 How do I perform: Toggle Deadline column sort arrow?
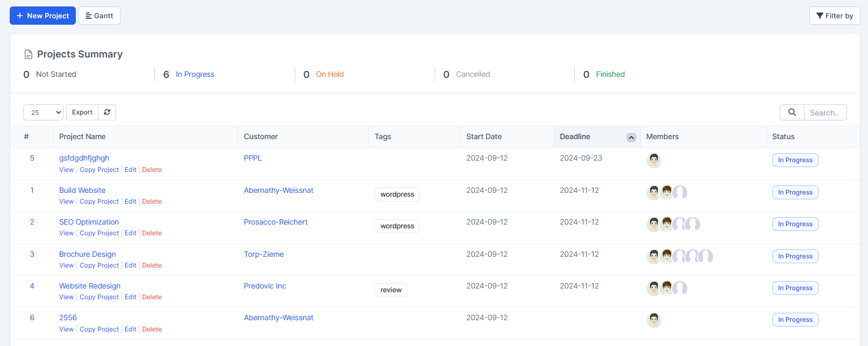[631, 138]
